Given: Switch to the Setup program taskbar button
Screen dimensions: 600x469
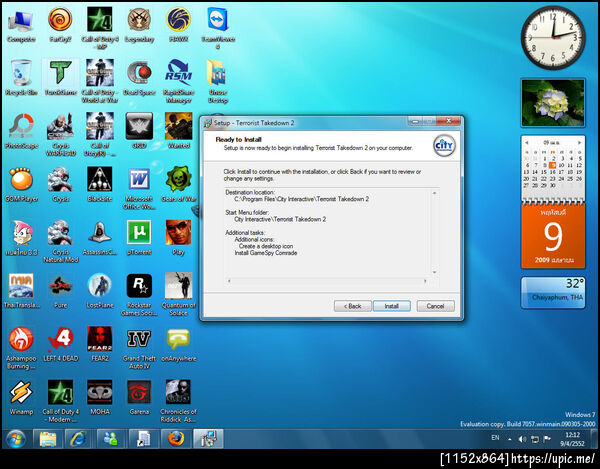Looking at the screenshot, I should [208, 439].
